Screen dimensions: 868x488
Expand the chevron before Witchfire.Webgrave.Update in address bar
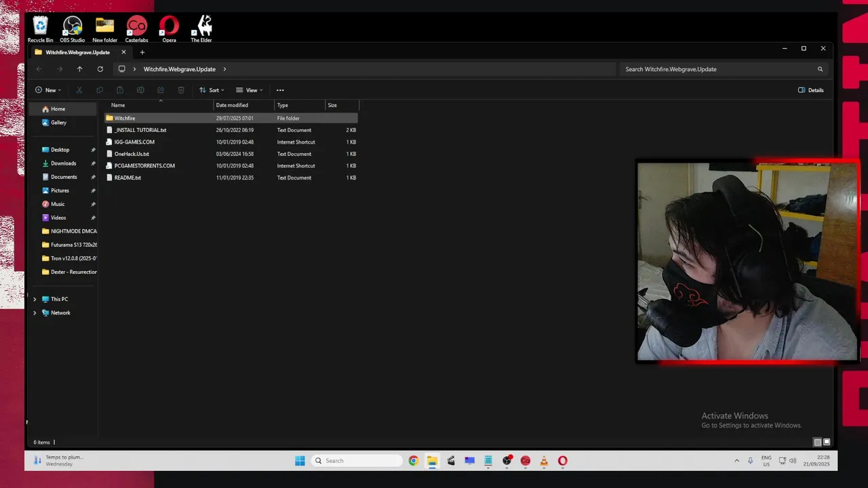click(135, 69)
